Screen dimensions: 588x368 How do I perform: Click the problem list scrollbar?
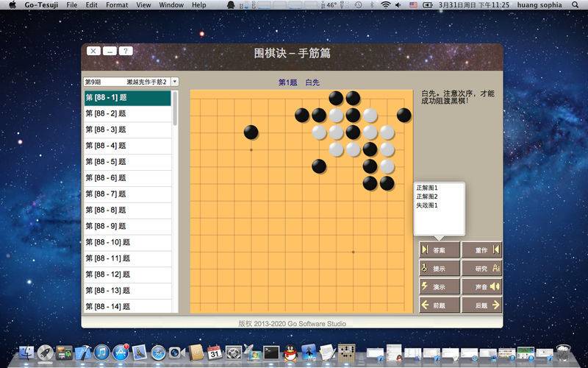[x=175, y=201]
